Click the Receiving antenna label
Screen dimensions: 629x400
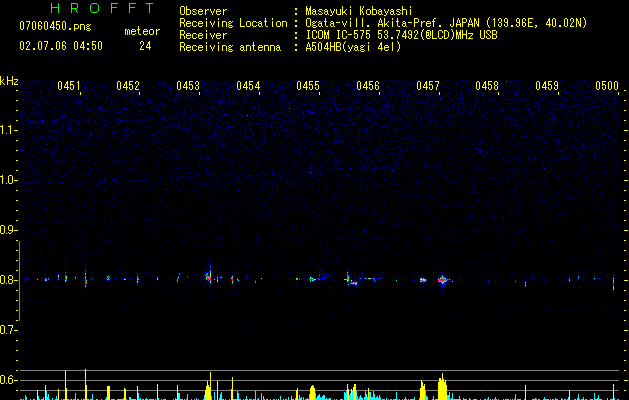tap(230, 47)
